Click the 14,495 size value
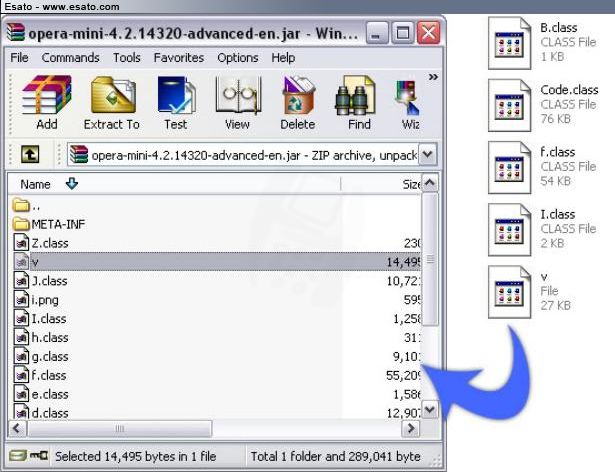Image resolution: width=615 pixels, height=472 pixels. (x=403, y=262)
